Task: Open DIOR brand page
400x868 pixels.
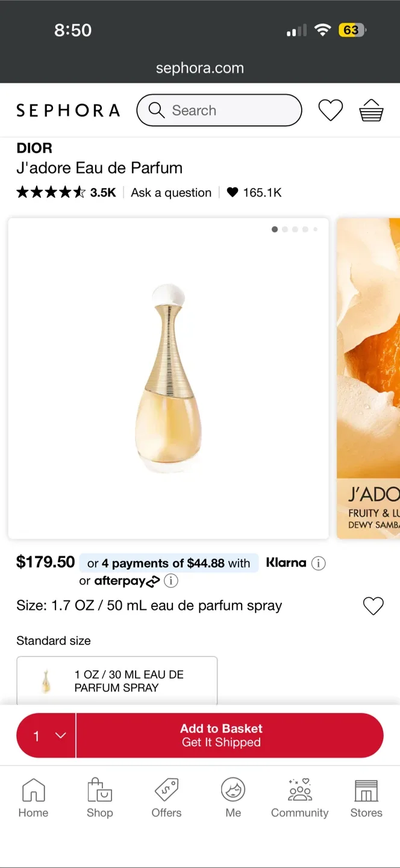Action: 34,148
